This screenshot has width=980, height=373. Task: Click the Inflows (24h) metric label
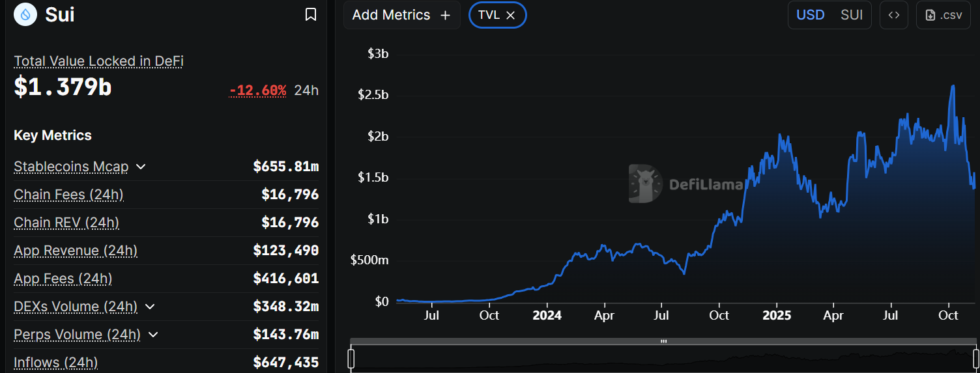click(55, 363)
